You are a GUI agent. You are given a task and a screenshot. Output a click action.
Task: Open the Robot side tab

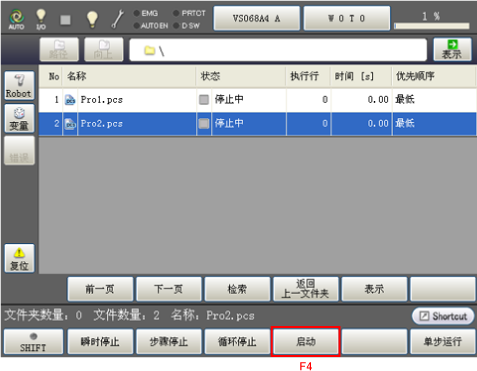click(x=19, y=85)
